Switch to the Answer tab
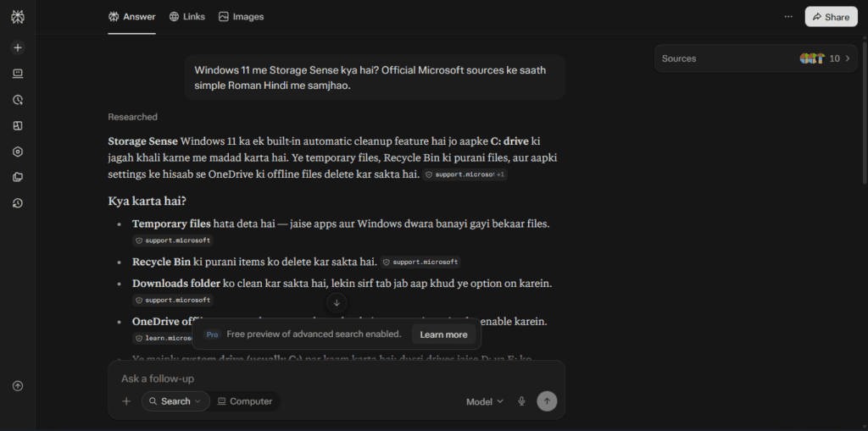Viewport: 868px width, 431px height. 131,17
